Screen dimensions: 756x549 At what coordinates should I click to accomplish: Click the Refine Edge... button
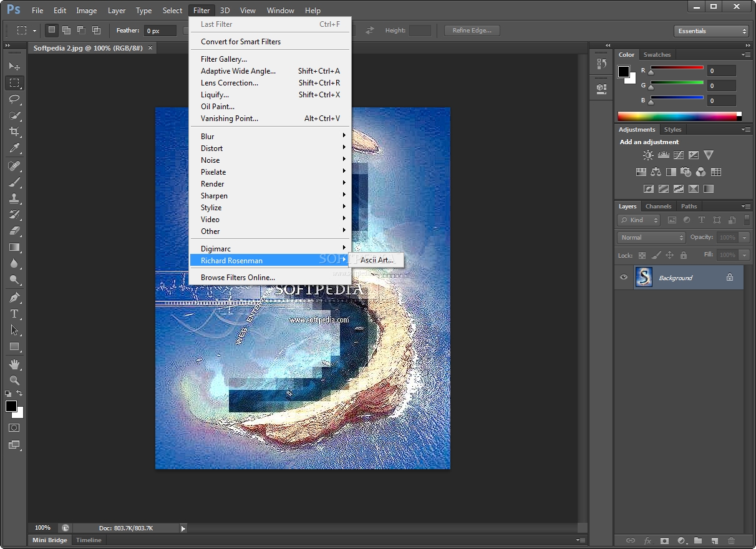[472, 31]
